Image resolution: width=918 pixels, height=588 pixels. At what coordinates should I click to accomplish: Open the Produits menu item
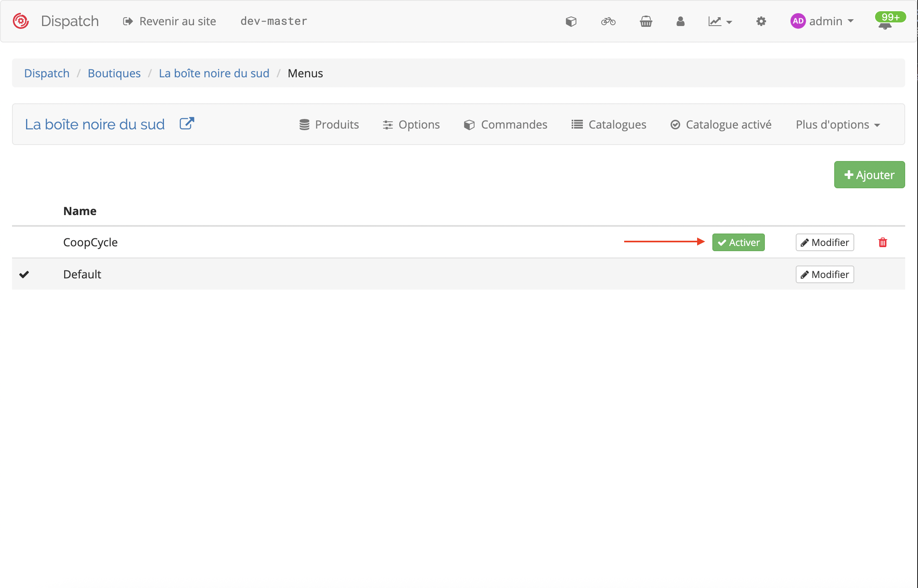coord(329,125)
